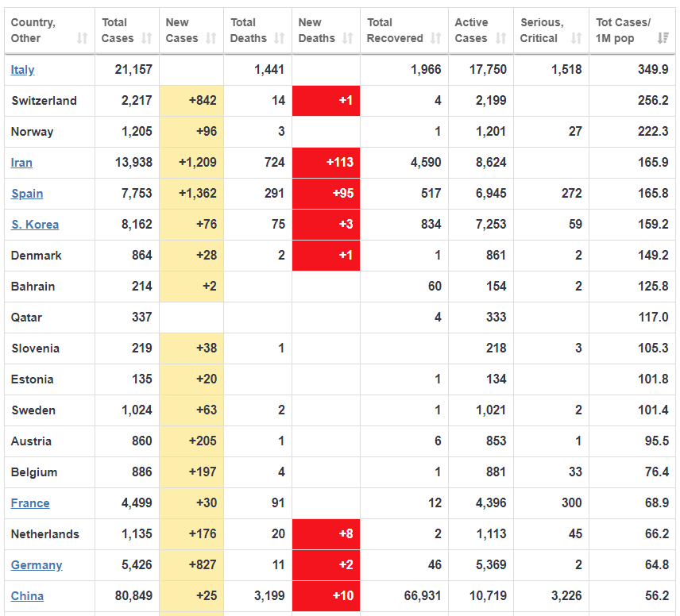Image resolution: width=680 pixels, height=616 pixels.
Task: Click Iran's new deaths +113 cell
Action: pyautogui.click(x=326, y=163)
